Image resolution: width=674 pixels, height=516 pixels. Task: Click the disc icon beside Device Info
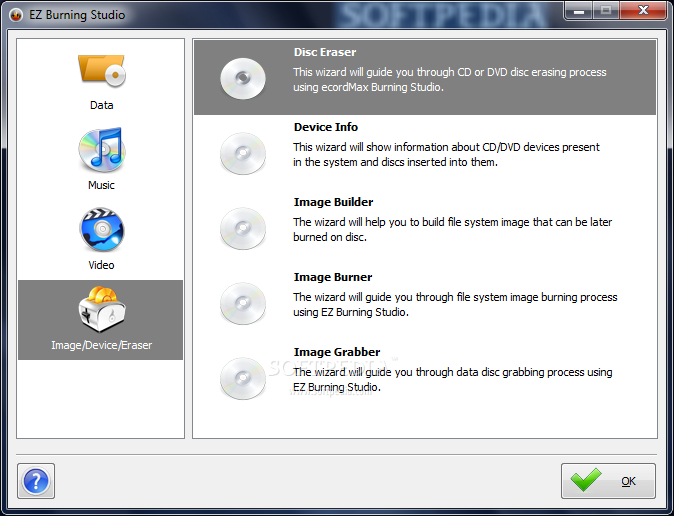pos(243,153)
